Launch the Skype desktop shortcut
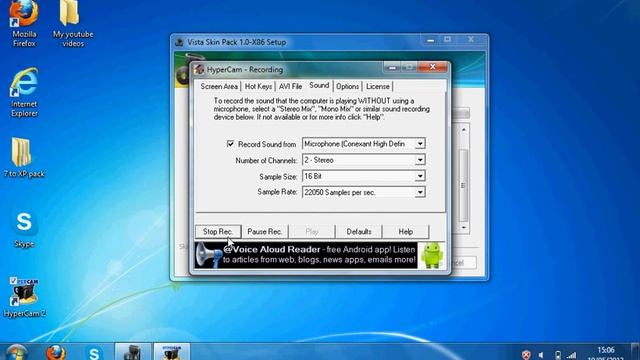640x360 pixels. tap(24, 229)
